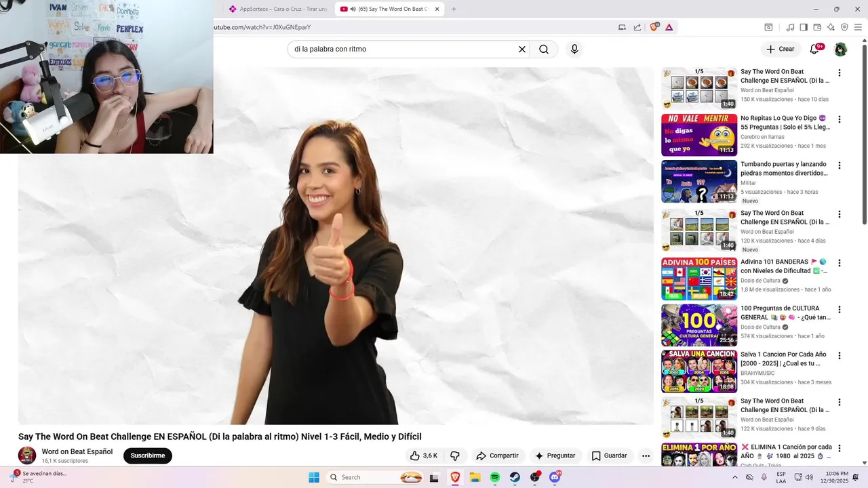Viewport: 868px width, 488px height.
Task: Clear the YouTube search box text
Action: 522,49
